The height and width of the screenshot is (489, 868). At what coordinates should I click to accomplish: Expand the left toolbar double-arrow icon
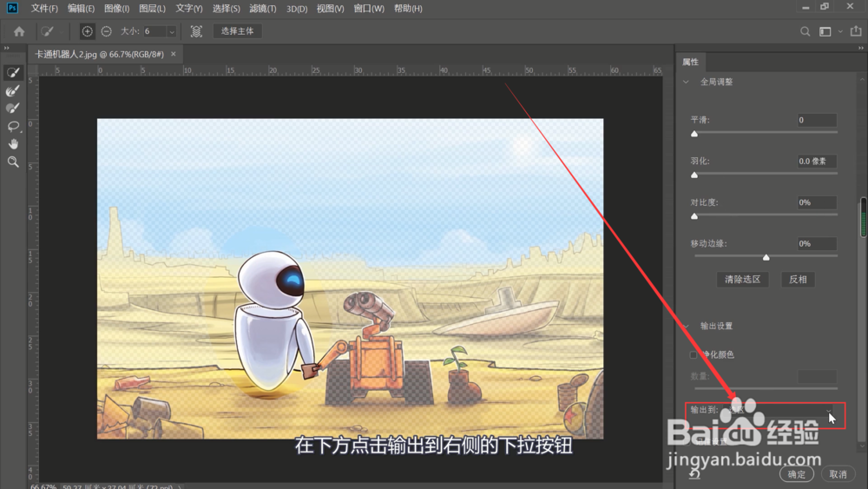[7, 48]
